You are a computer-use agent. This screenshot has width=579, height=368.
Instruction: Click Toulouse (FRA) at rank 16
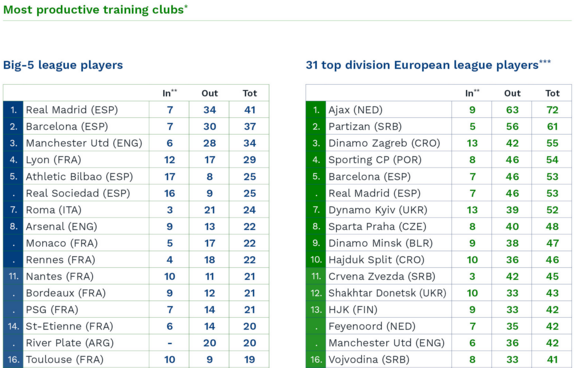pyautogui.click(x=64, y=360)
